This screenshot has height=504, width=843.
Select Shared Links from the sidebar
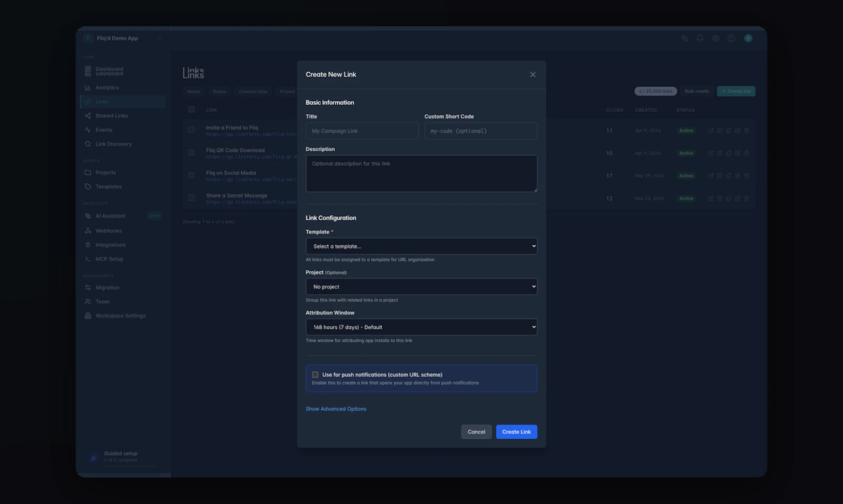(x=111, y=115)
